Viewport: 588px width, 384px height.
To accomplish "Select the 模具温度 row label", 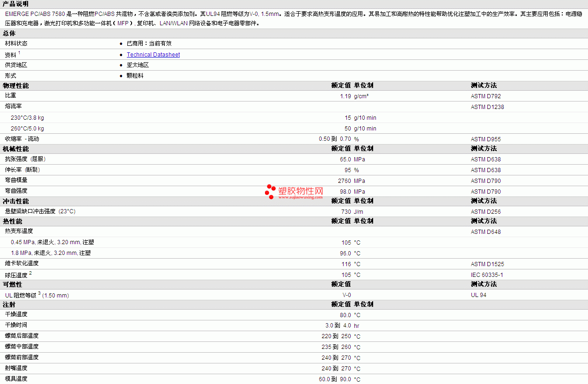I will point(16,378).
